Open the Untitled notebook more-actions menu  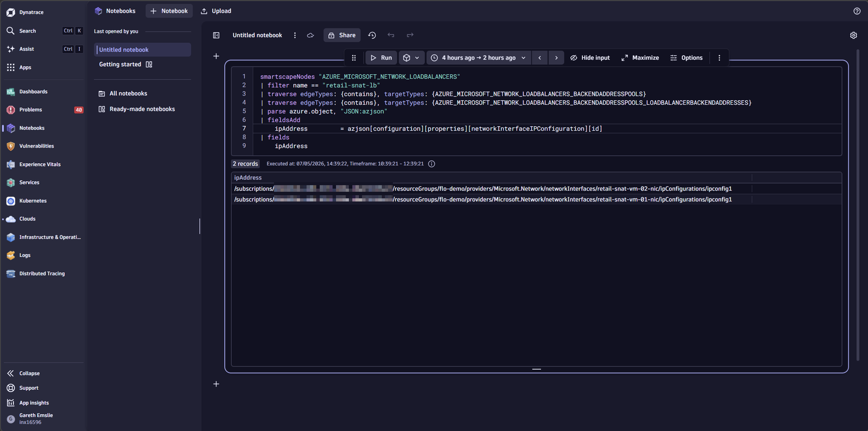(295, 35)
